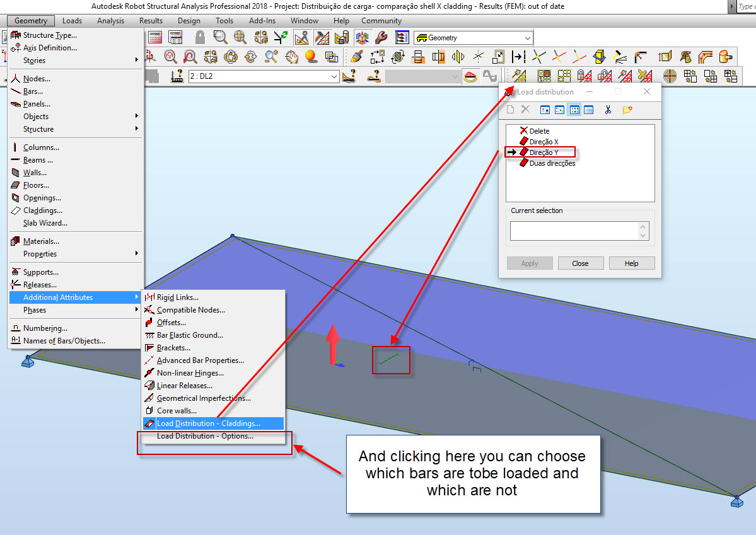Open the Loads menu

pyautogui.click(x=72, y=21)
